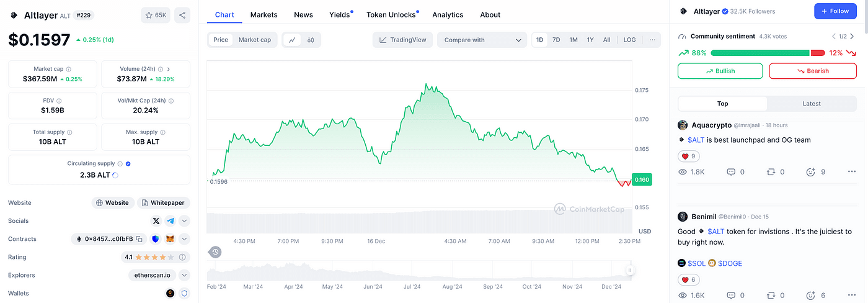Open the Telegram social link

click(170, 220)
